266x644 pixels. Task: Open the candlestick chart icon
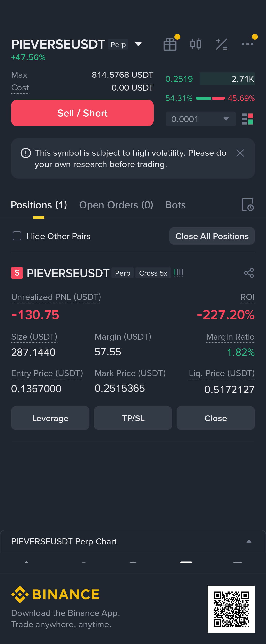[x=196, y=44]
